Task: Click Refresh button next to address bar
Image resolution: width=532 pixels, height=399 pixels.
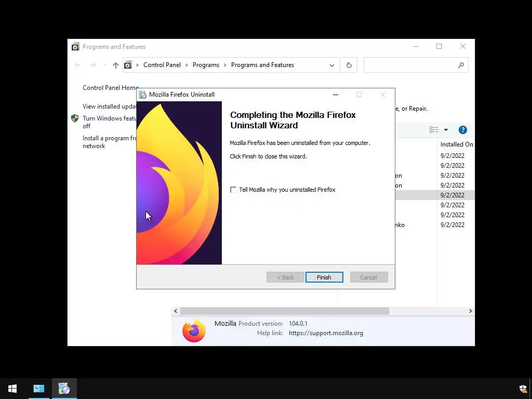Action: 349,65
